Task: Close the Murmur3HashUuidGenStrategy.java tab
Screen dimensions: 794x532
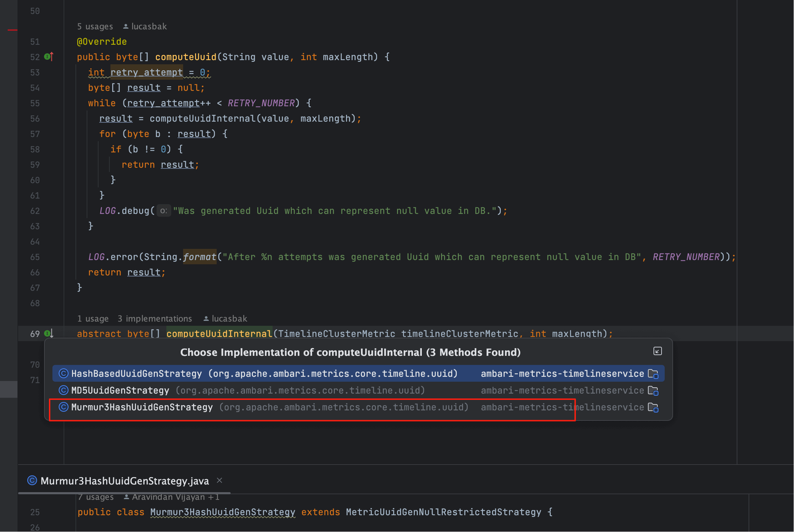Action: coord(219,481)
